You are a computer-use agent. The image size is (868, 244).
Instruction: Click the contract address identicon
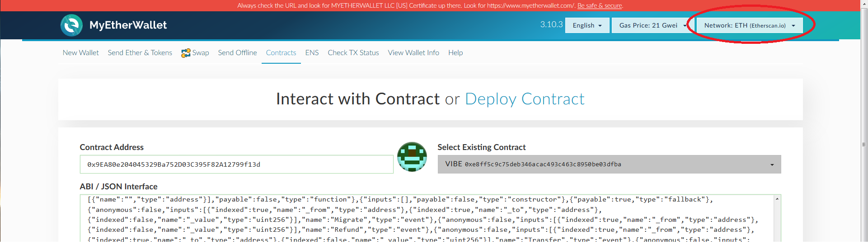click(412, 157)
